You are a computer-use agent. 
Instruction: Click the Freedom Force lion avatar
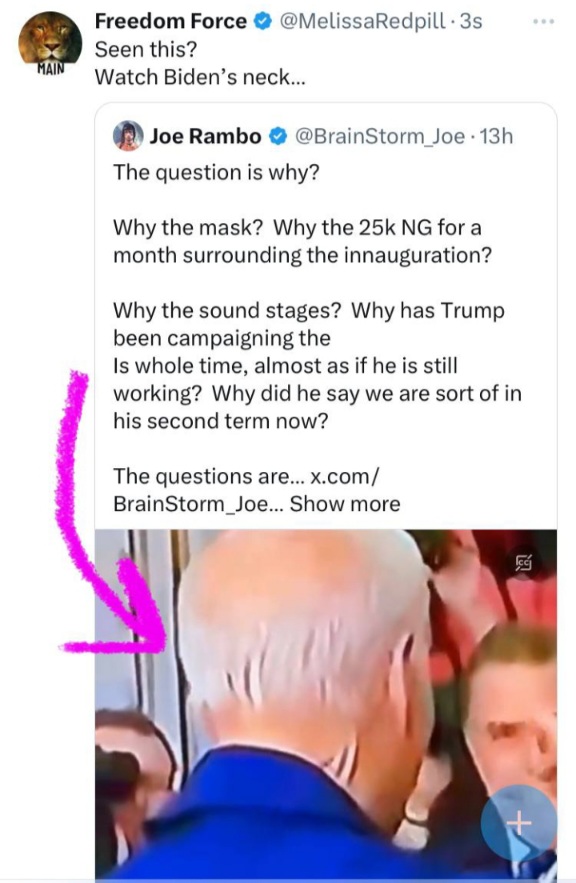[50, 41]
